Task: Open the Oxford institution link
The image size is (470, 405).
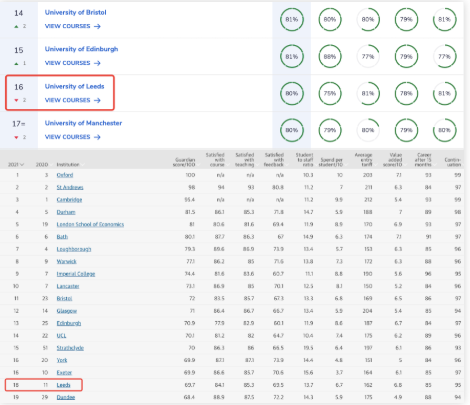Action: click(65, 175)
